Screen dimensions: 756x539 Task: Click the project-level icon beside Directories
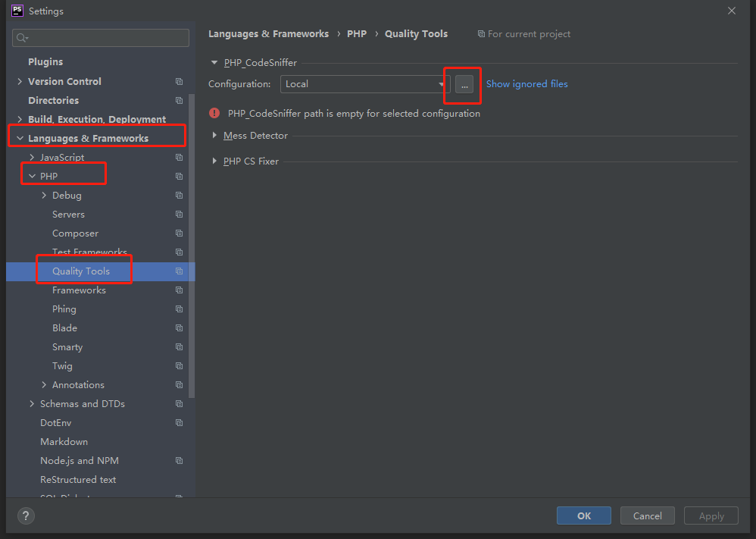180,100
